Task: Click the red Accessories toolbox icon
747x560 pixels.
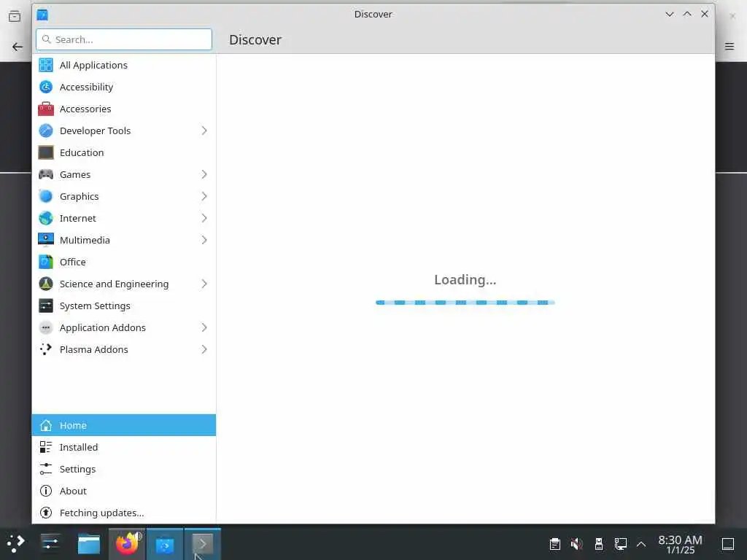Action: pyautogui.click(x=46, y=109)
